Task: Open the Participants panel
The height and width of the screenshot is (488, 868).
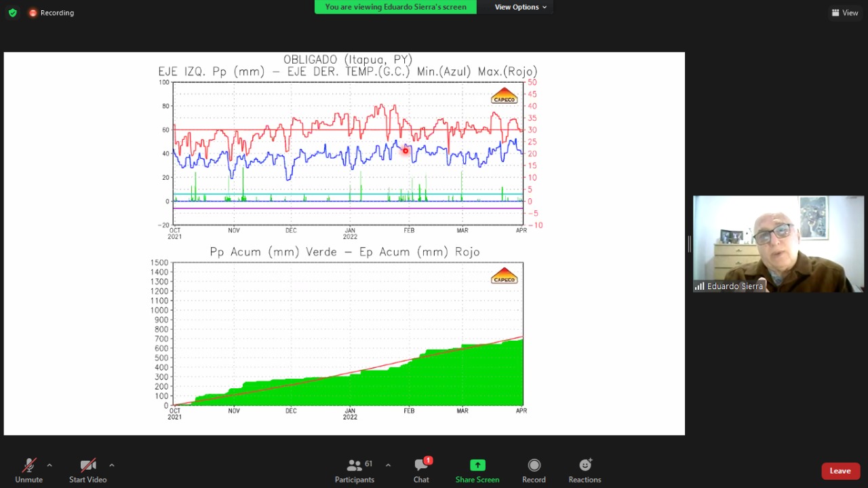Action: [x=354, y=470]
